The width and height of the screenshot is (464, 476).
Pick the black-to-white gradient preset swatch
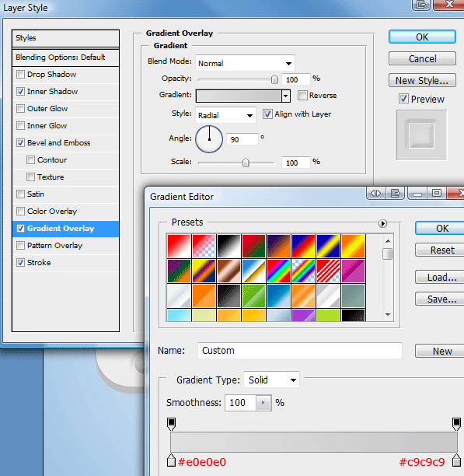229,247
